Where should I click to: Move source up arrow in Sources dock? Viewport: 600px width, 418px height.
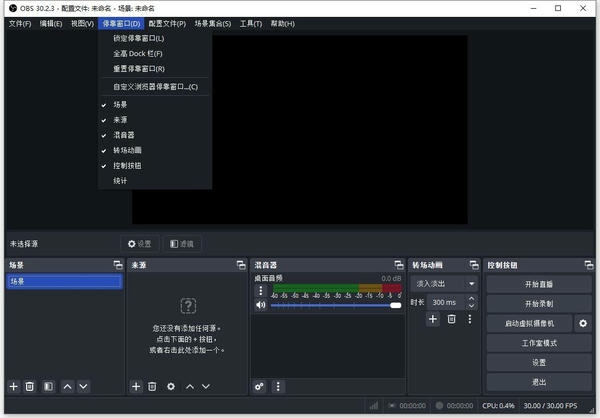(190, 387)
